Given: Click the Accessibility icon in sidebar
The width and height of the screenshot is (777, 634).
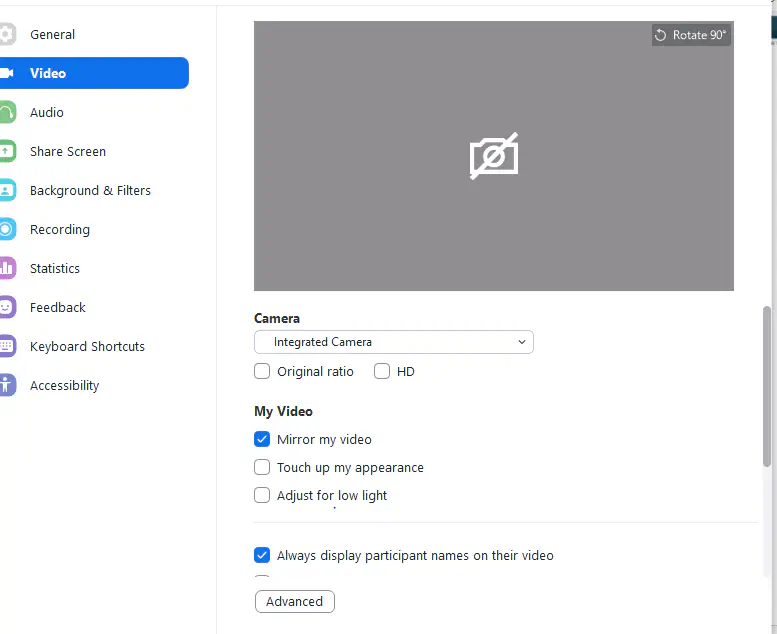Looking at the screenshot, I should (7, 386).
